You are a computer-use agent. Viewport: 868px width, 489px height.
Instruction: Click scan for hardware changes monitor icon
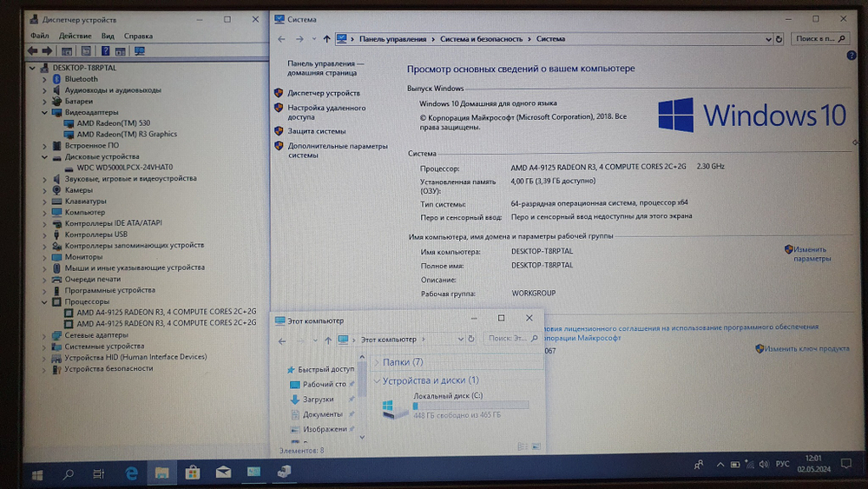pos(140,51)
